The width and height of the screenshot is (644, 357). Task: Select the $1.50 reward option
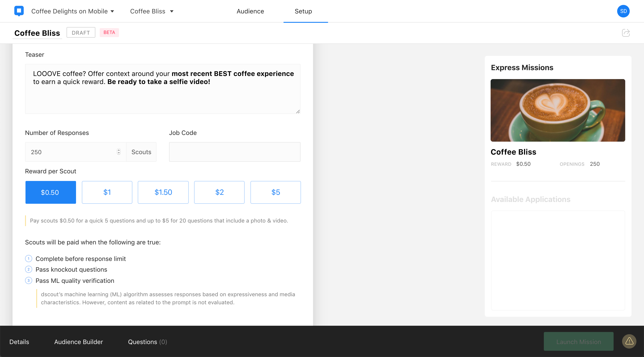[x=163, y=192]
